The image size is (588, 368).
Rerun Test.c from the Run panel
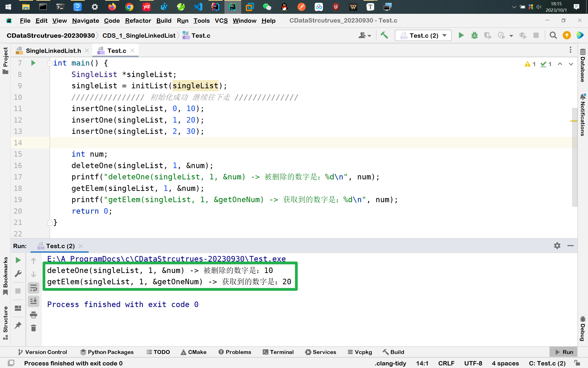18,260
